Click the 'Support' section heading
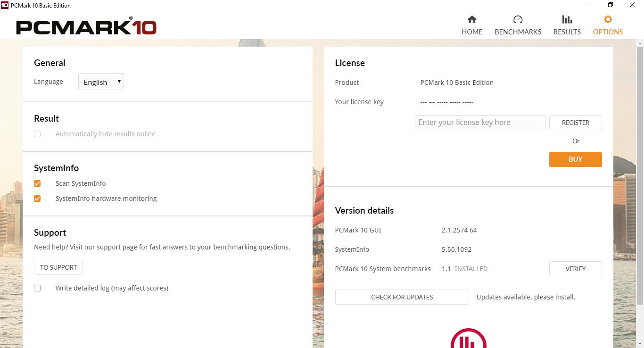The width and height of the screenshot is (644, 348). coord(50,232)
